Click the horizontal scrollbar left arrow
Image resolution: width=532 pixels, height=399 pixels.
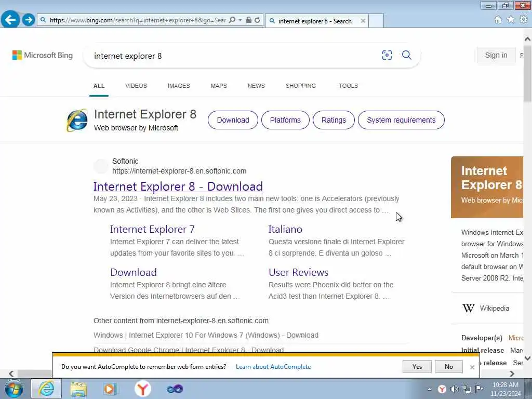point(11,374)
